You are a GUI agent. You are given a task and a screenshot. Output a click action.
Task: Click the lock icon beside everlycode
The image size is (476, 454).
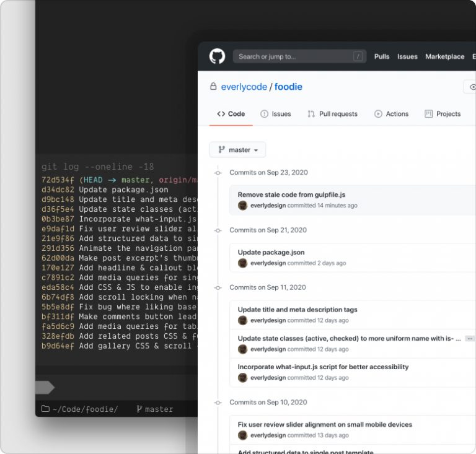coord(213,87)
